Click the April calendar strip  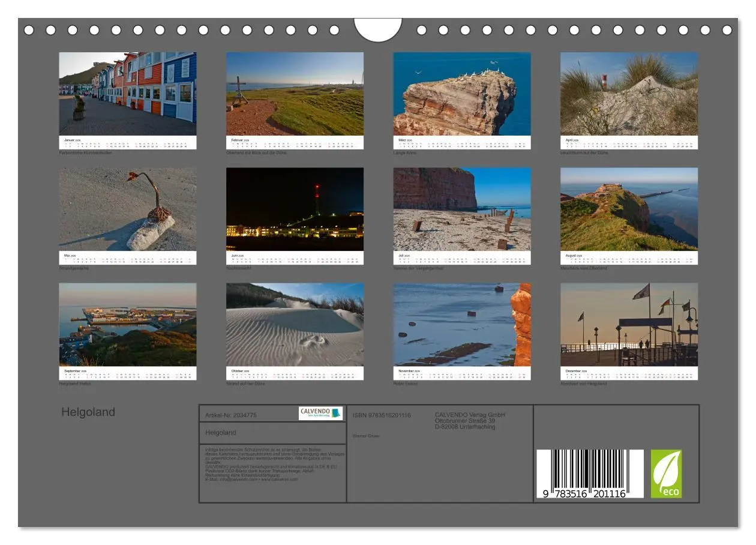[x=629, y=143]
